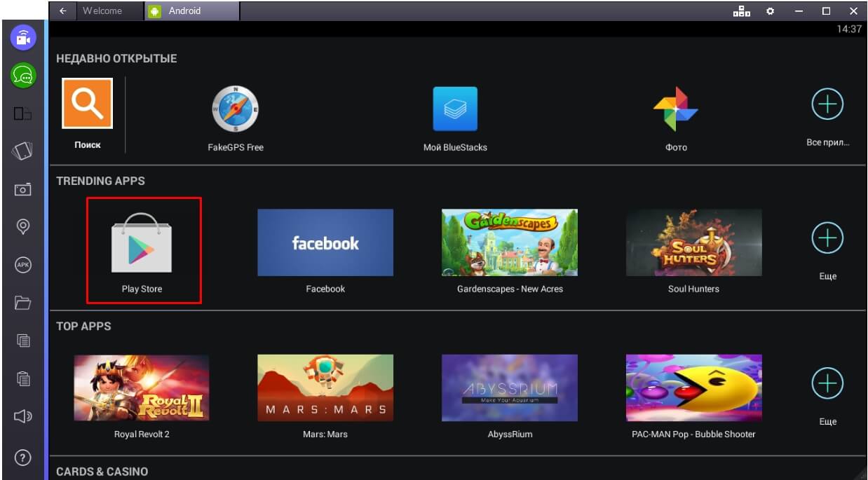Open the Поиск search button
The image size is (868, 480).
[88, 104]
